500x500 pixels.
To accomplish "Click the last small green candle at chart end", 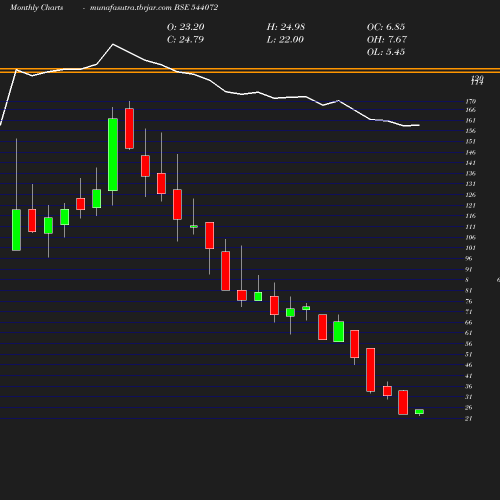I will click(x=419, y=412).
